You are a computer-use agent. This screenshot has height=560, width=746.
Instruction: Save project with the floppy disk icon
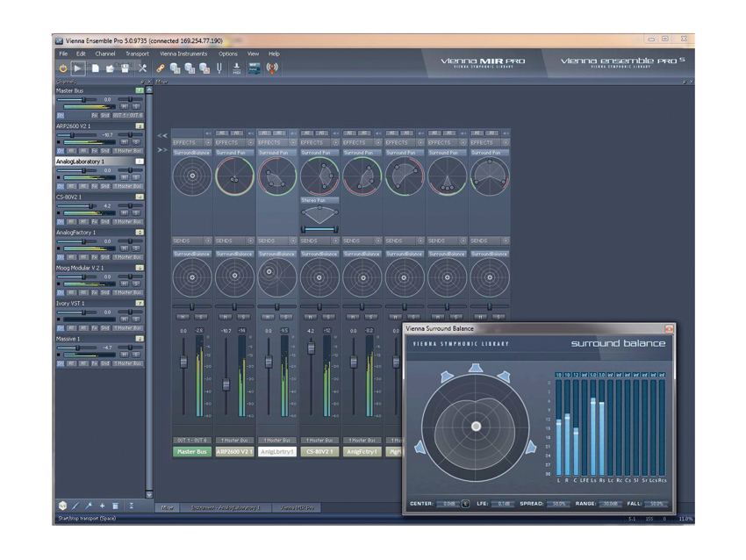[126, 68]
